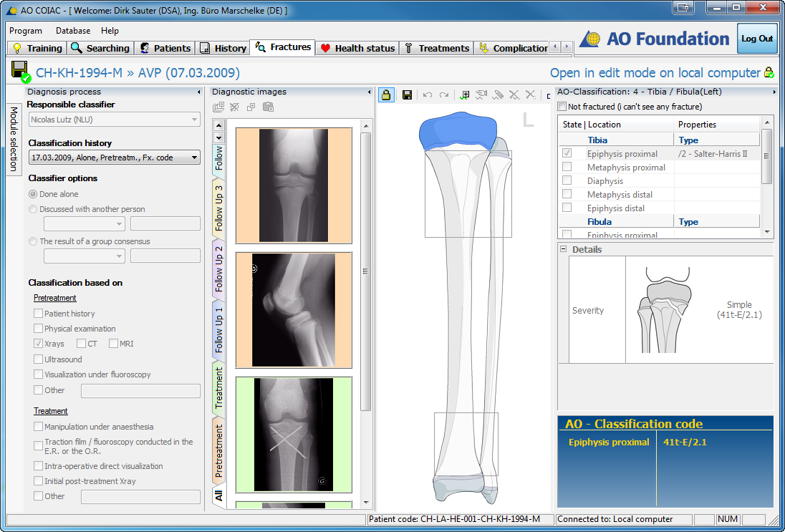
Task: Click the crossed-out image icon in Diagnostic images
Action: point(234,107)
